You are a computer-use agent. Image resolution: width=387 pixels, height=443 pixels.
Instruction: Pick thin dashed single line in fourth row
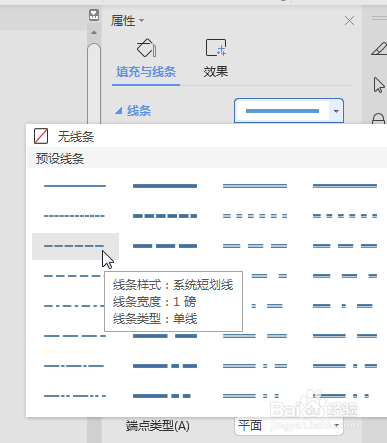coord(73,276)
